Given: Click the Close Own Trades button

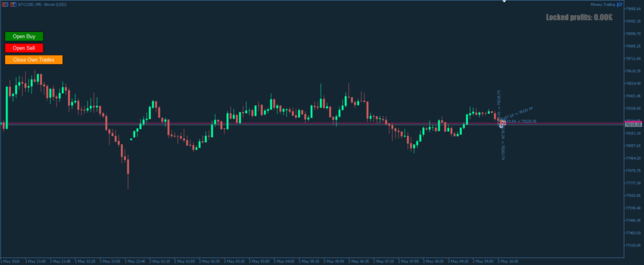Looking at the screenshot, I should coord(34,60).
